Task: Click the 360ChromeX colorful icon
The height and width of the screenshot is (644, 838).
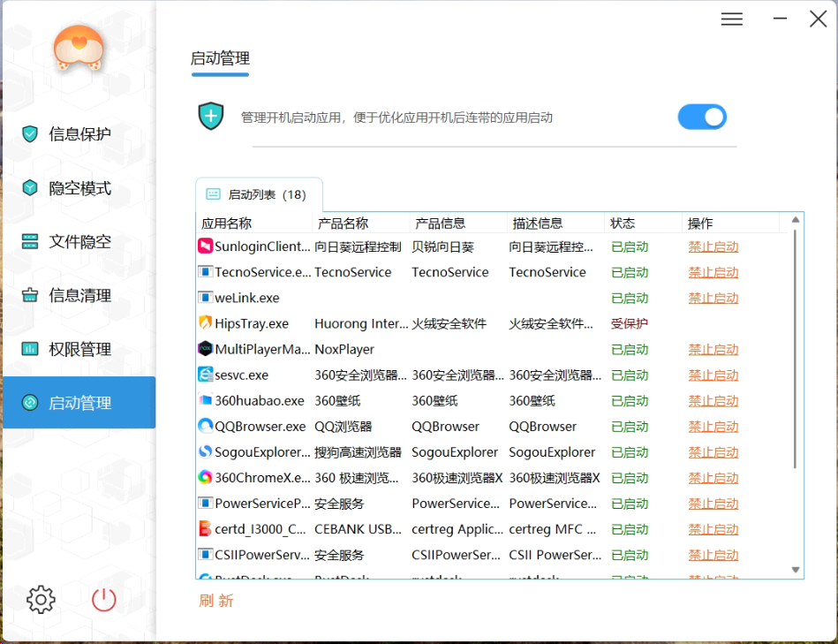Action: [205, 477]
